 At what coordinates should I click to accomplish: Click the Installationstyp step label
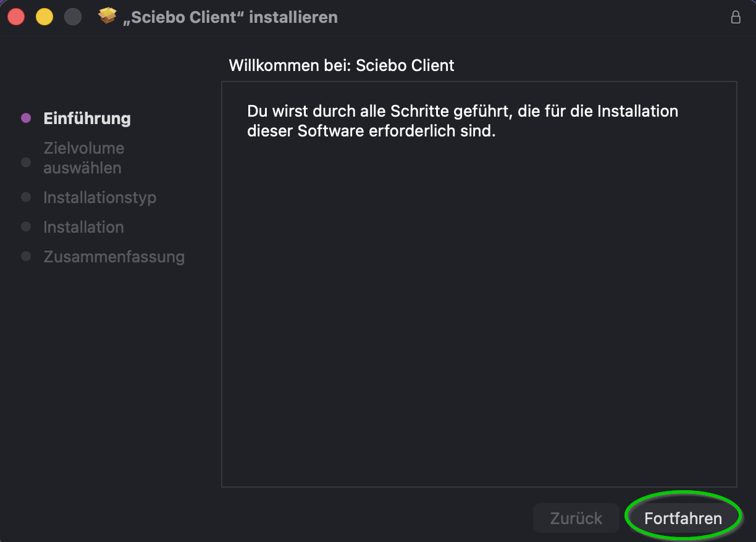click(x=99, y=197)
